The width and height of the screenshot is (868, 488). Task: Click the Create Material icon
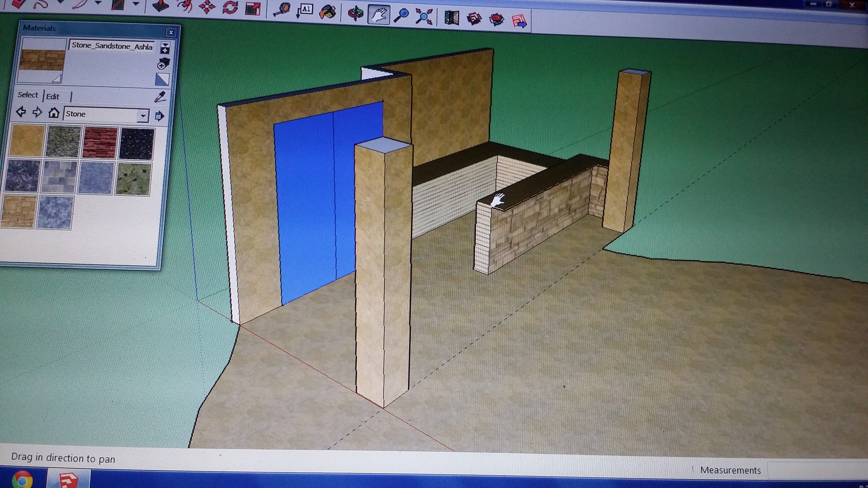[163, 64]
